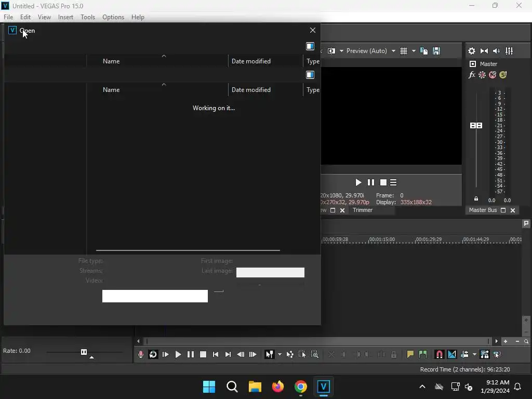The height and width of the screenshot is (399, 532).
Task: Click downmix output icon in Master Bus
Action: tap(484, 51)
